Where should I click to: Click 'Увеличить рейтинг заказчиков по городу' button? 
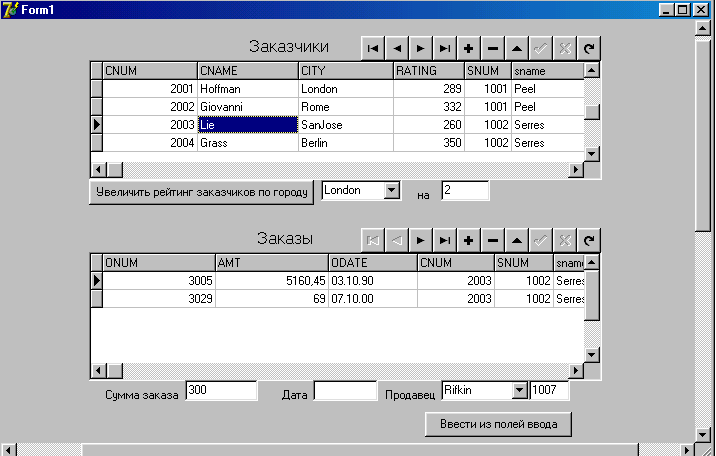point(201,192)
